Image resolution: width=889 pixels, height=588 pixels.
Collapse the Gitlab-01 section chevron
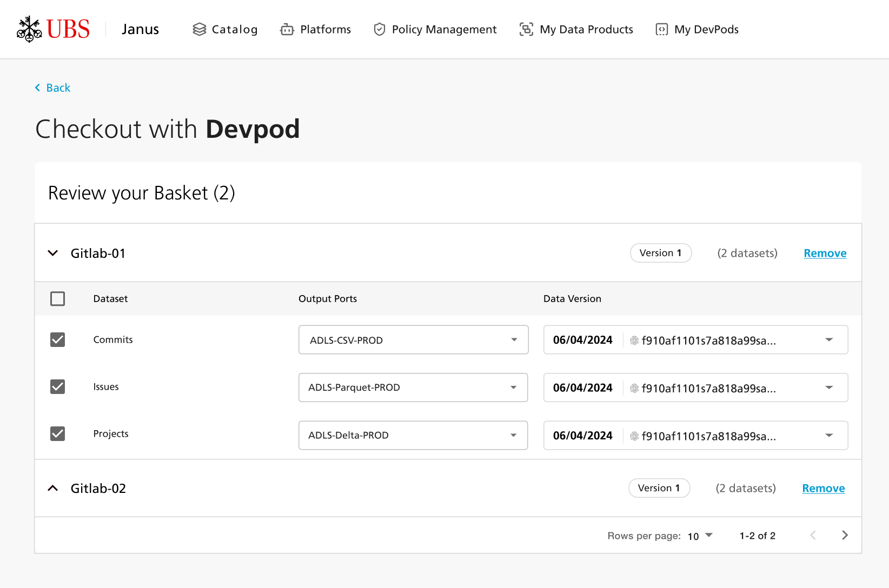click(x=52, y=252)
